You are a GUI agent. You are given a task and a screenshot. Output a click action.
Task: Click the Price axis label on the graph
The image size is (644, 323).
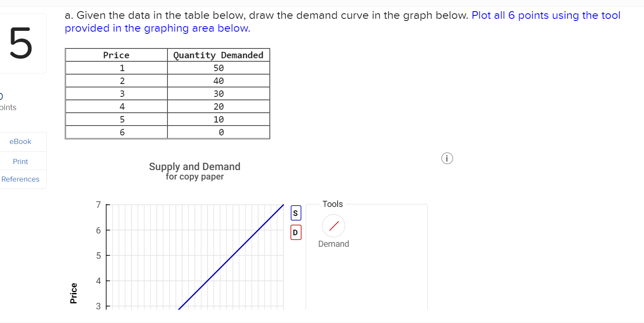pos(73,293)
